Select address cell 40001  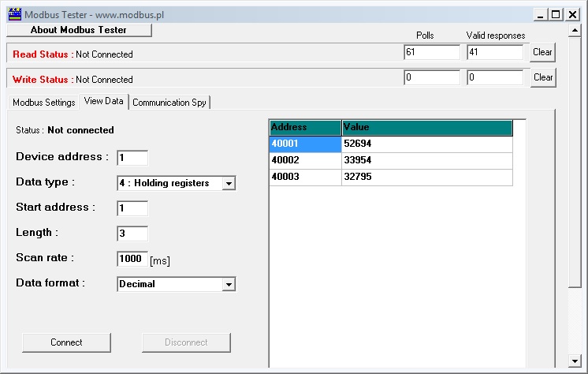coord(305,144)
